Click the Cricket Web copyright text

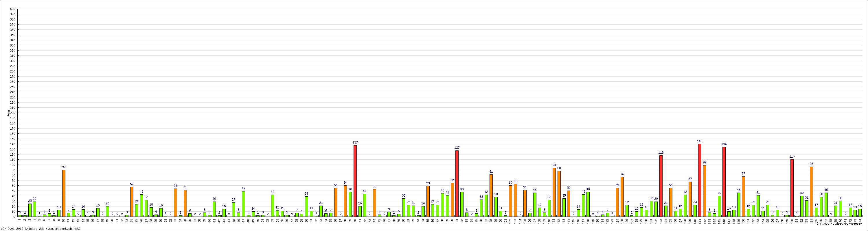(x=41, y=229)
